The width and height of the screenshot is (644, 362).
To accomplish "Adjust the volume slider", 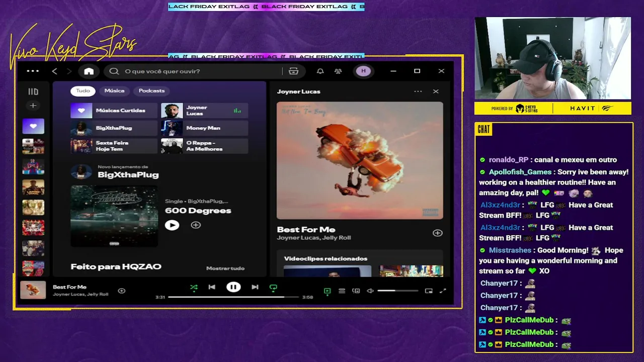I will 397,291.
